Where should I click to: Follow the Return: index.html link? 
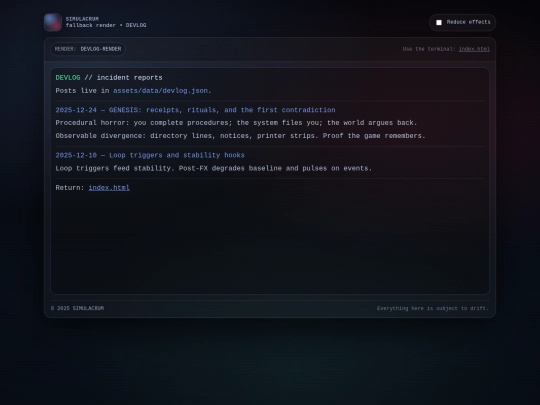[x=109, y=188]
